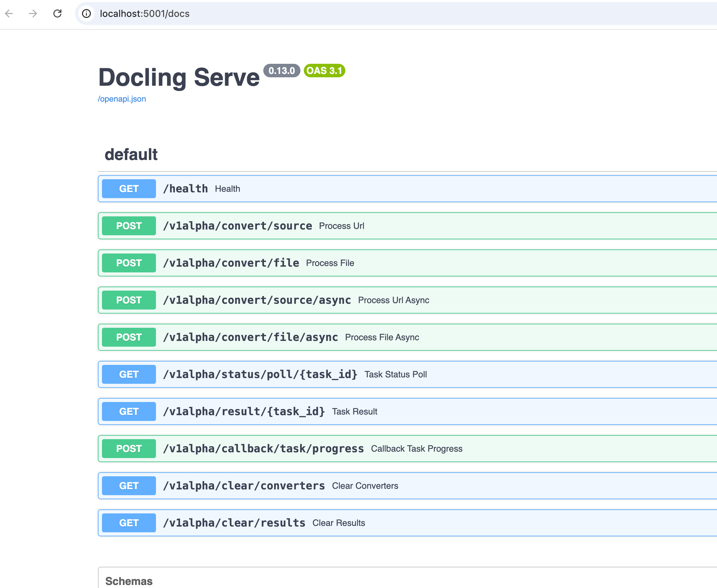Click the Health summary text
This screenshot has height=588, width=717.
tap(228, 189)
